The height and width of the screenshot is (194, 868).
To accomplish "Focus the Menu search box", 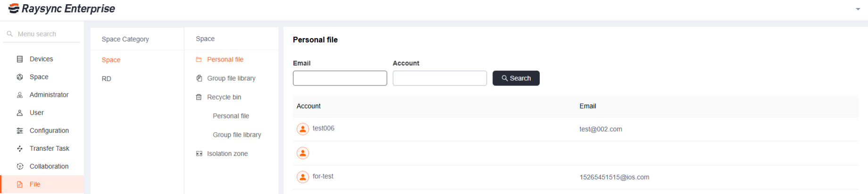I will coord(42,34).
